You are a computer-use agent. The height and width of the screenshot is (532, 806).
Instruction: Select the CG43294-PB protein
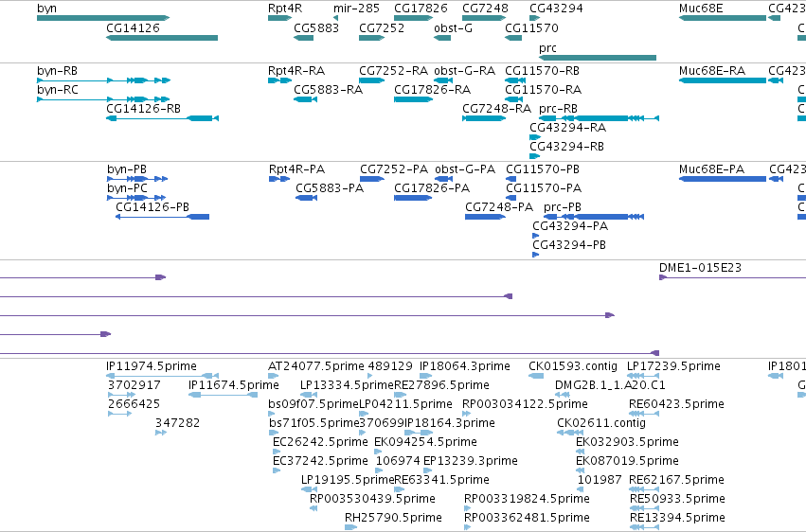(x=536, y=255)
